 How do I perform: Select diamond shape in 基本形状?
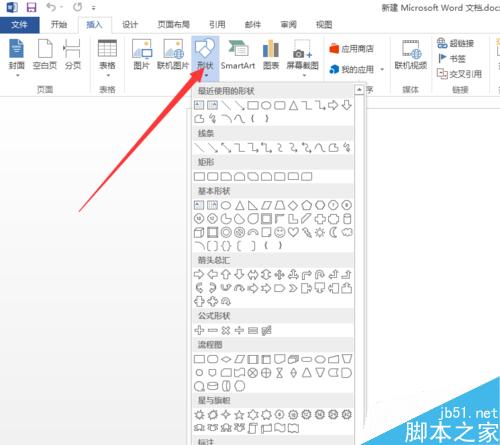(x=293, y=205)
